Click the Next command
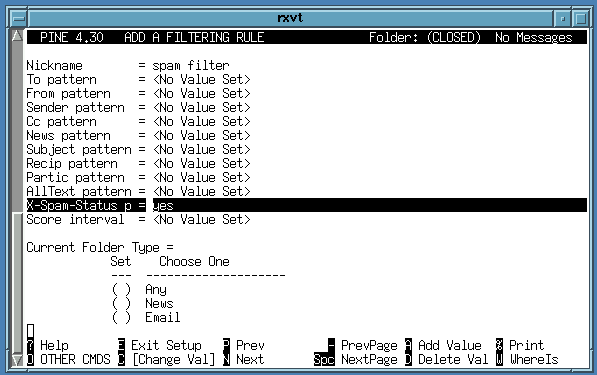This screenshot has height=375, width=597. click(244, 359)
